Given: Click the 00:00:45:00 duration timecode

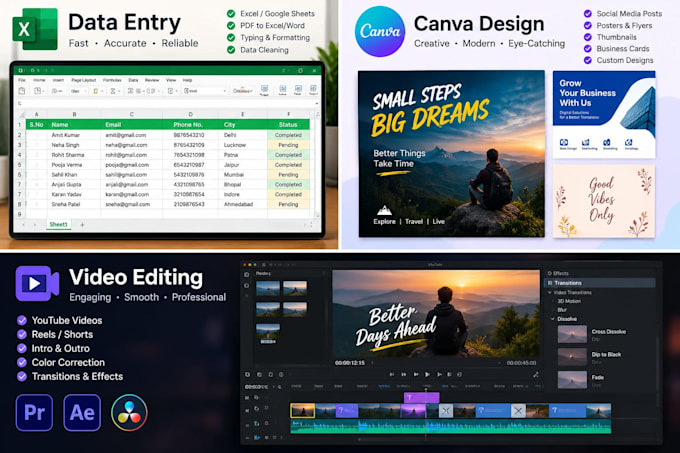Looking at the screenshot, I should click(521, 363).
